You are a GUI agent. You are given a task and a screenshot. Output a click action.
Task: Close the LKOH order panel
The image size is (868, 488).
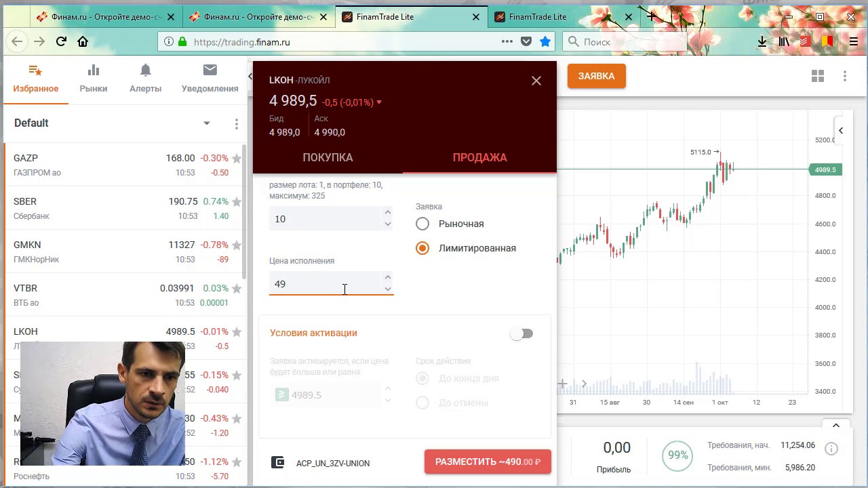(x=536, y=81)
